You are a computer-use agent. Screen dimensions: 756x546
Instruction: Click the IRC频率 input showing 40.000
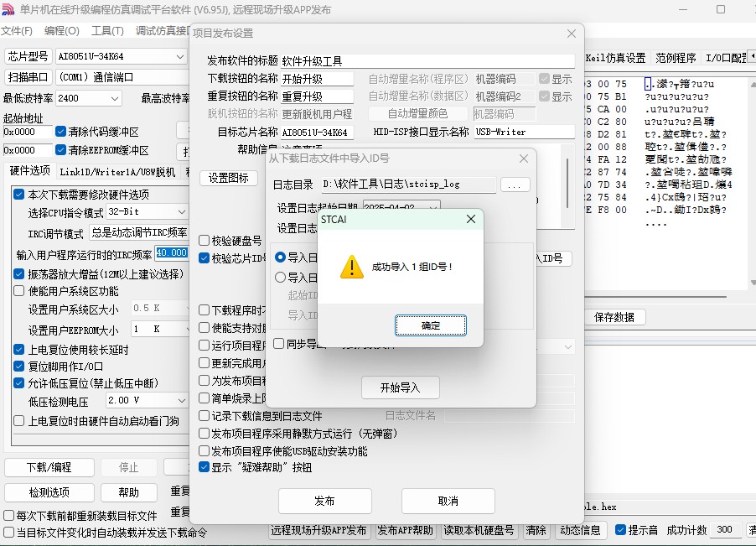pyautogui.click(x=172, y=252)
